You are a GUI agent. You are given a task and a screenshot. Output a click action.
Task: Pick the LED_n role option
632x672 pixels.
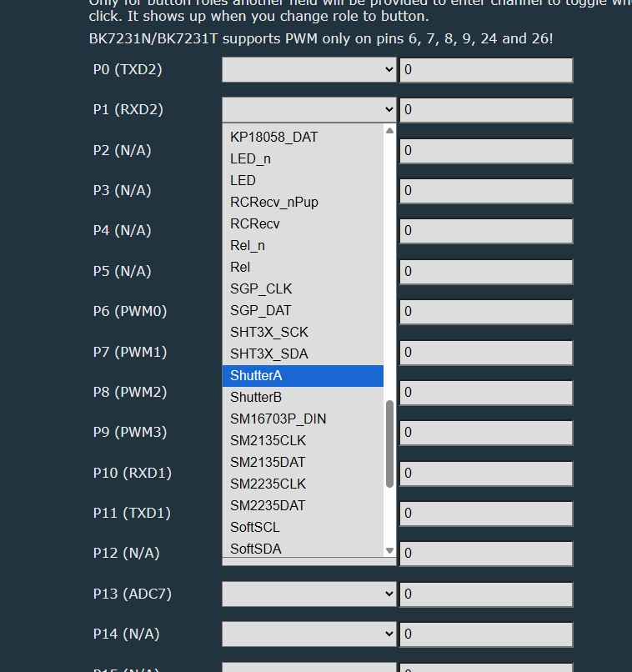[x=302, y=158]
